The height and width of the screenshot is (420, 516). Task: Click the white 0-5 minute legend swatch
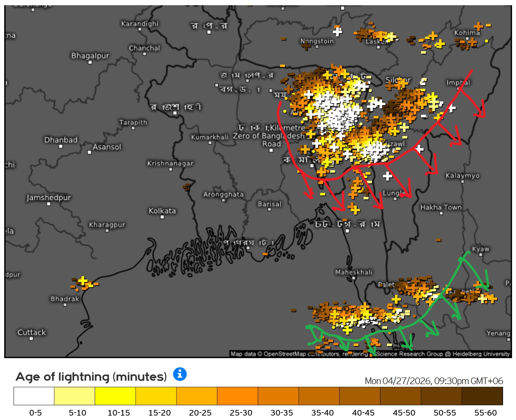[x=34, y=396]
